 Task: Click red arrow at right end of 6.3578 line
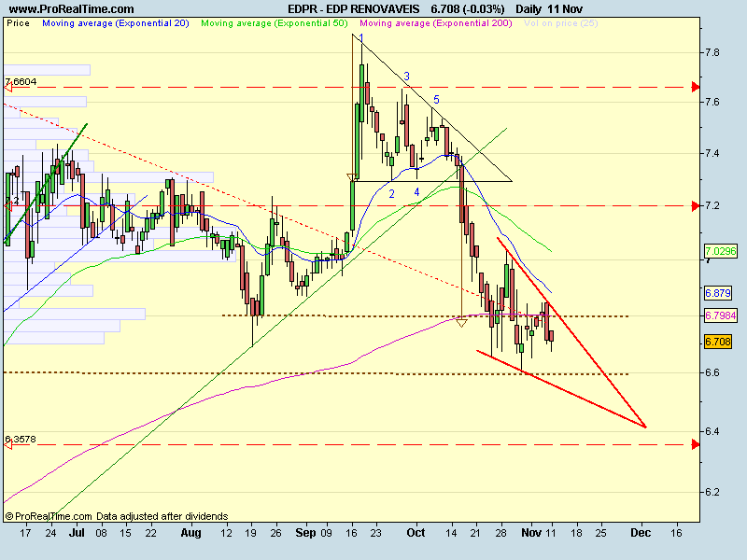[x=696, y=444]
